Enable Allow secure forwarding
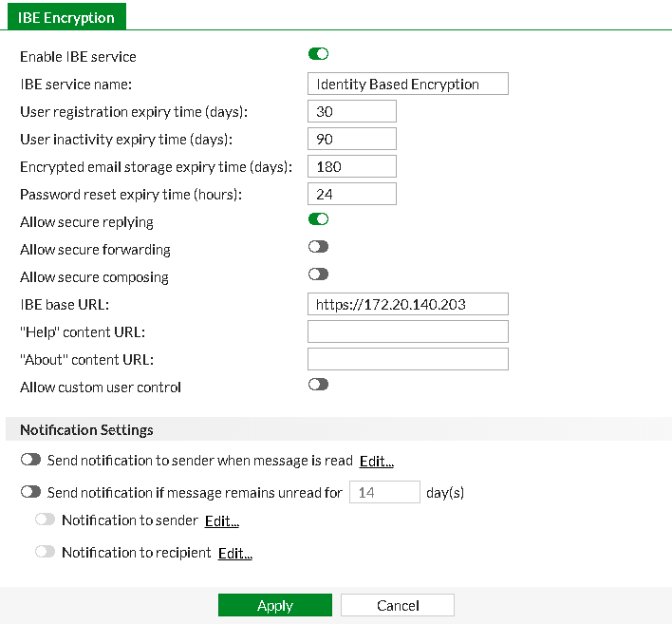 point(318,247)
